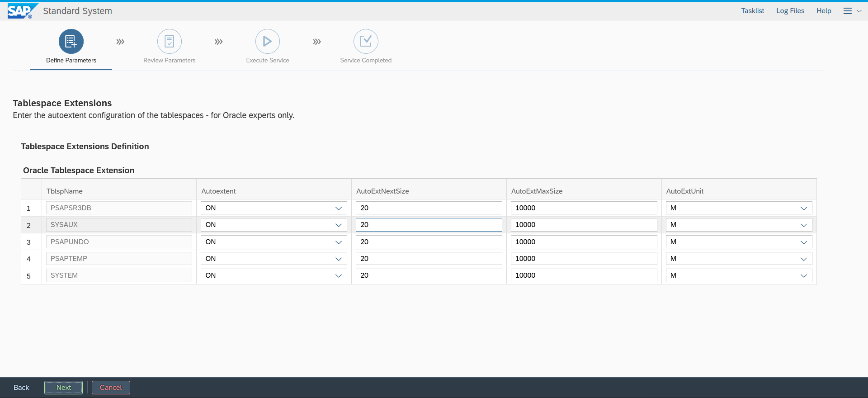Go Back to previous step
This screenshot has width=868, height=398.
tap(21, 388)
